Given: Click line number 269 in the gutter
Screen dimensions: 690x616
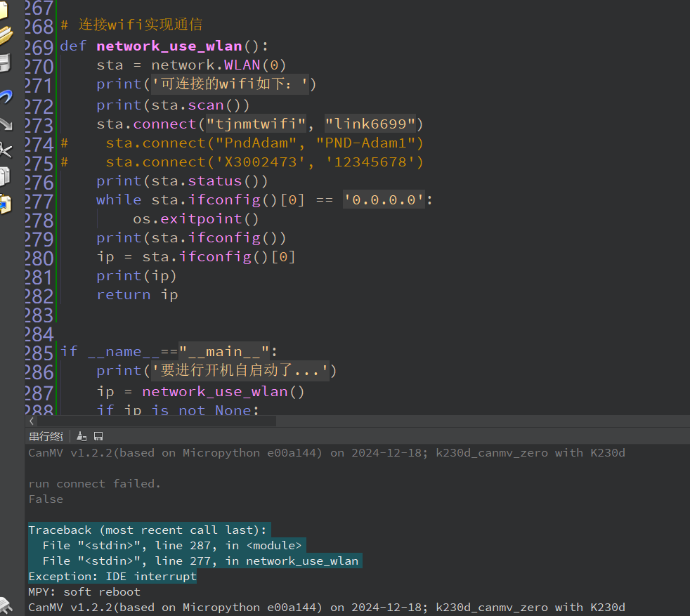Looking at the screenshot, I should 39,47.
